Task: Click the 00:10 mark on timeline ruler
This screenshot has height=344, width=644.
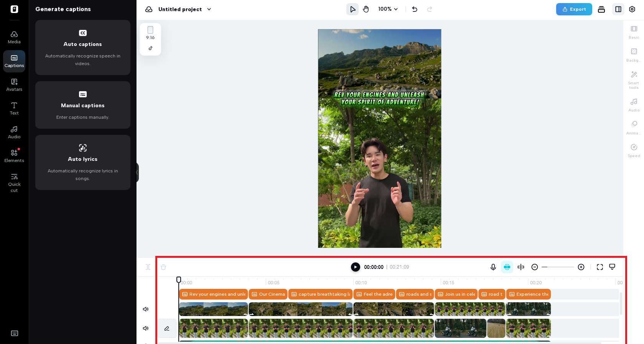Action: click(361, 283)
